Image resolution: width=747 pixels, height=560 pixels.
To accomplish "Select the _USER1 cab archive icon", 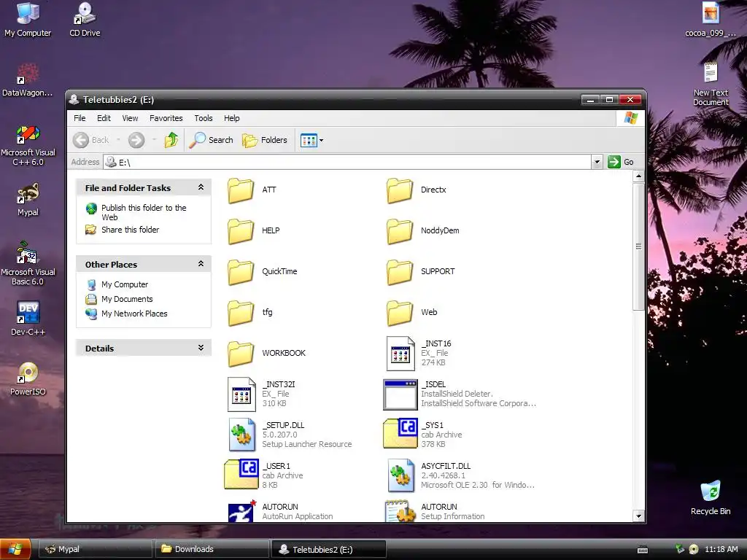I will coord(241,474).
